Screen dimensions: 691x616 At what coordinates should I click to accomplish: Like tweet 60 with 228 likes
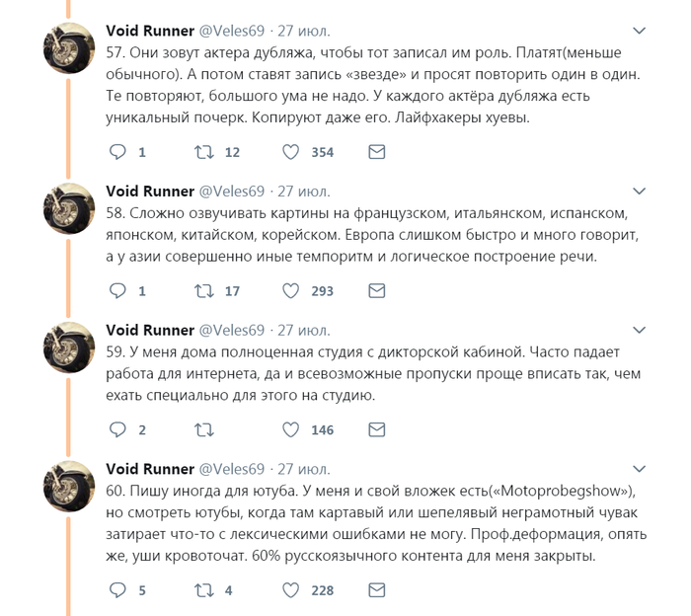click(291, 590)
